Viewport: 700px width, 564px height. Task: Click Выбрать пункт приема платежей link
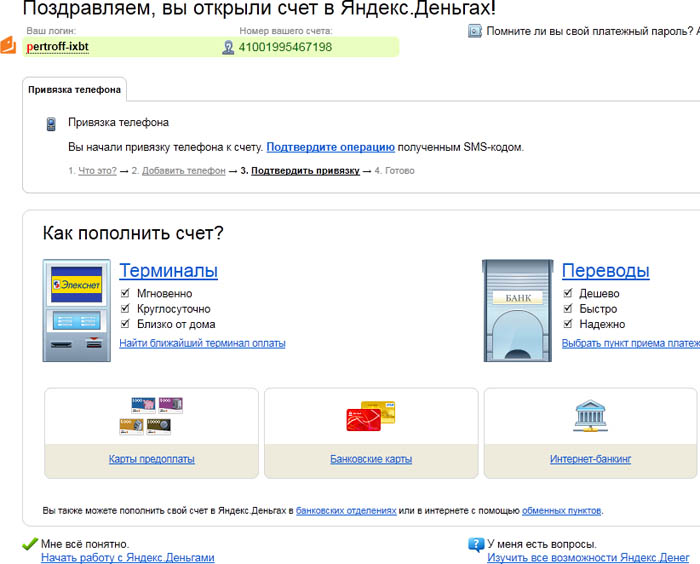click(630, 343)
